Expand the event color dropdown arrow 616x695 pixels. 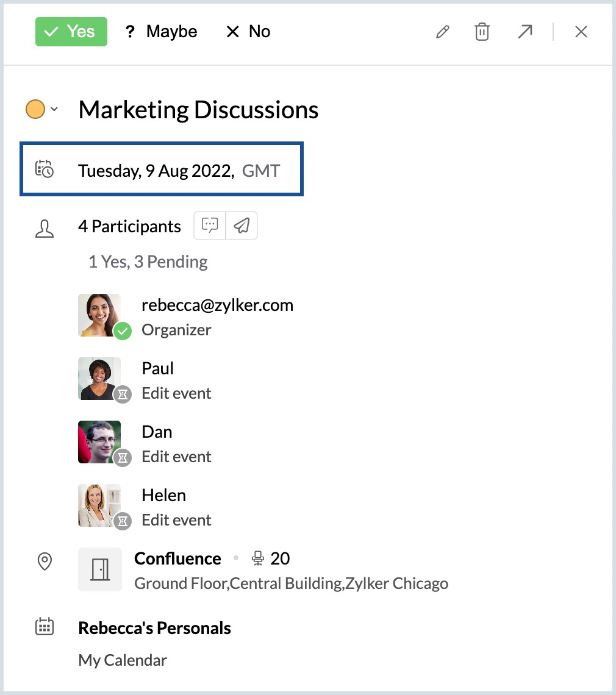point(54,110)
